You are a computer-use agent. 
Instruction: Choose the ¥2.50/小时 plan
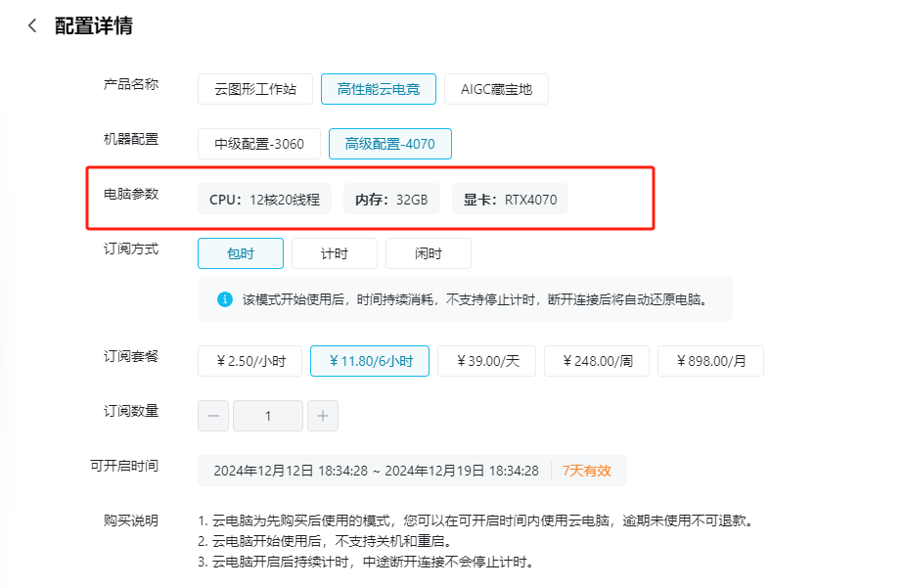[x=249, y=361]
